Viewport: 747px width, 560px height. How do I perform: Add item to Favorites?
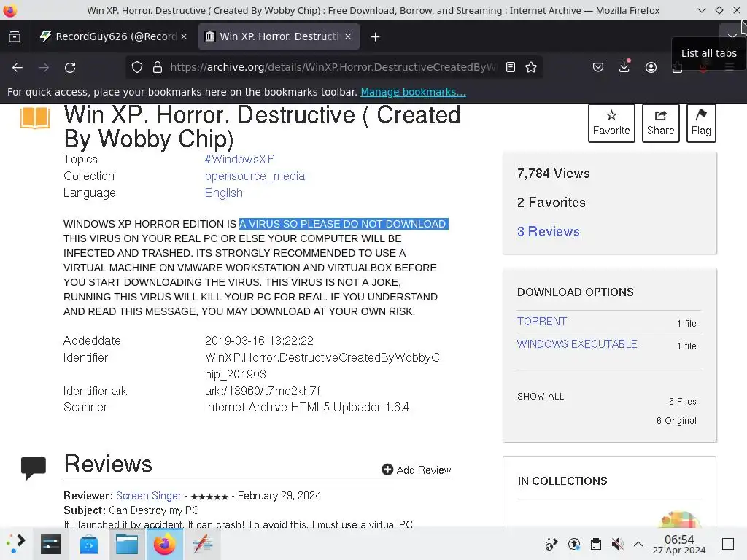[x=611, y=122]
